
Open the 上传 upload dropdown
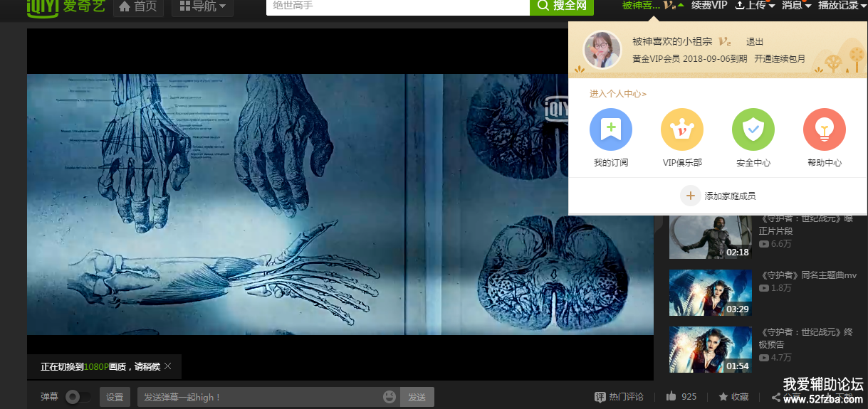[755, 6]
